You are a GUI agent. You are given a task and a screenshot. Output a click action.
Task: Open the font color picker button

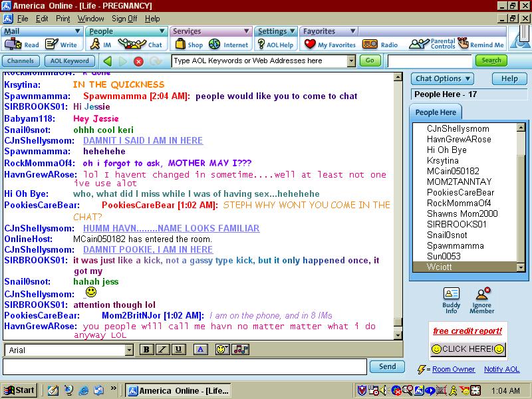click(x=201, y=350)
